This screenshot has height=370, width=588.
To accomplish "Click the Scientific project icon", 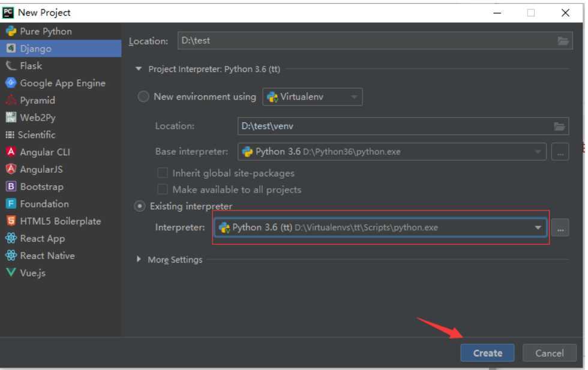I will (x=10, y=134).
